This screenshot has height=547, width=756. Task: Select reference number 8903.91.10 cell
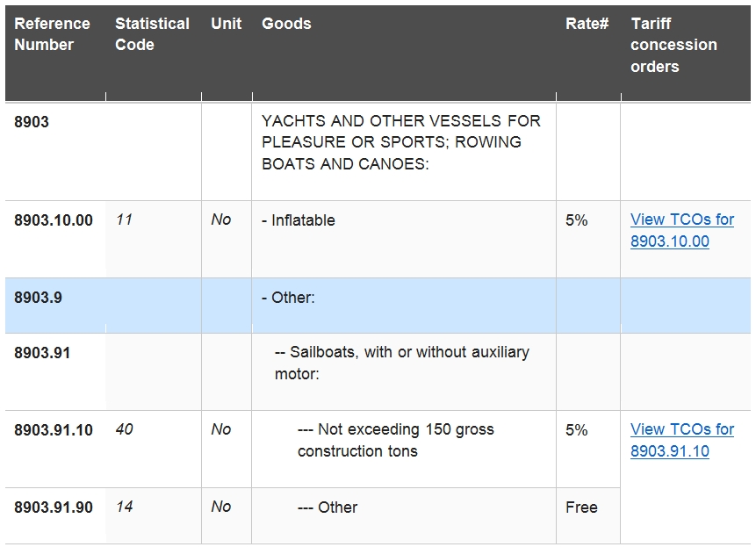point(54,430)
